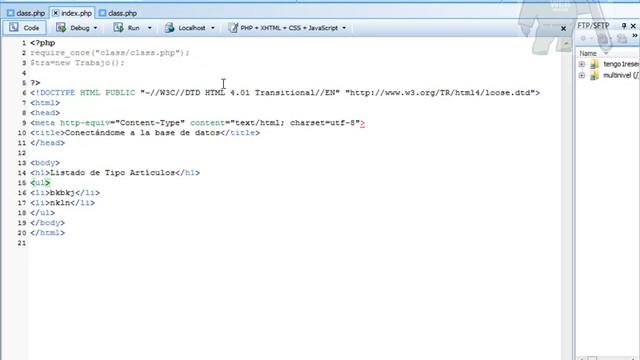
Task: Click the language pencil document icon
Action: tap(233, 27)
